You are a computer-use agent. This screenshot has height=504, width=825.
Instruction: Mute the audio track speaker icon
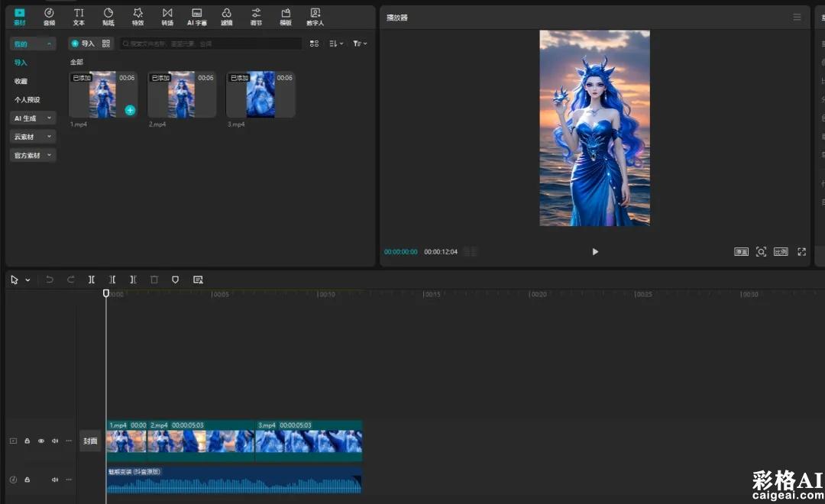(55, 480)
